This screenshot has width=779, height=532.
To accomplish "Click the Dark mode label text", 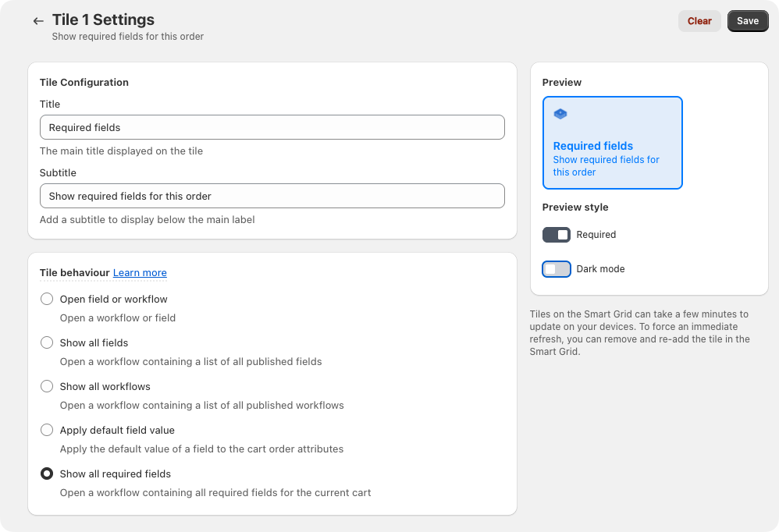I will [600, 269].
